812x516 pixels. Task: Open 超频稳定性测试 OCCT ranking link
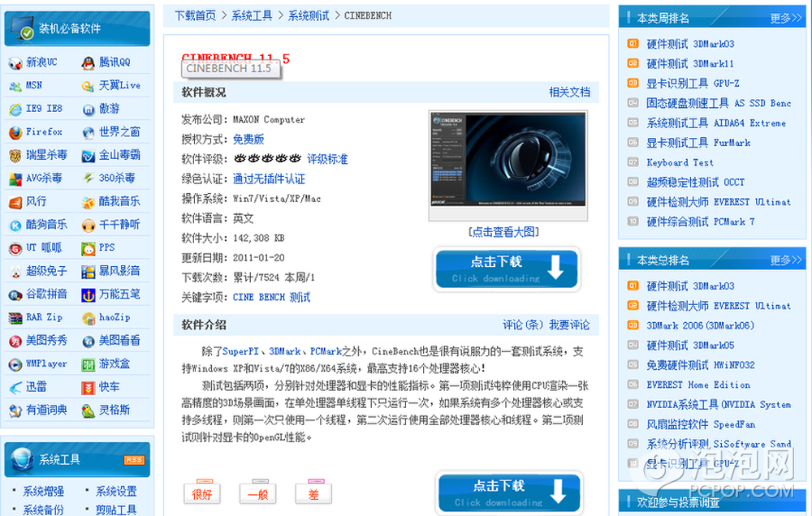pyautogui.click(x=696, y=183)
